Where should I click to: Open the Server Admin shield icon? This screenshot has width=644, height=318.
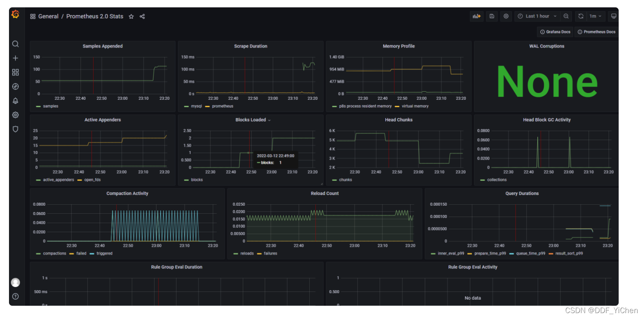pyautogui.click(x=16, y=129)
